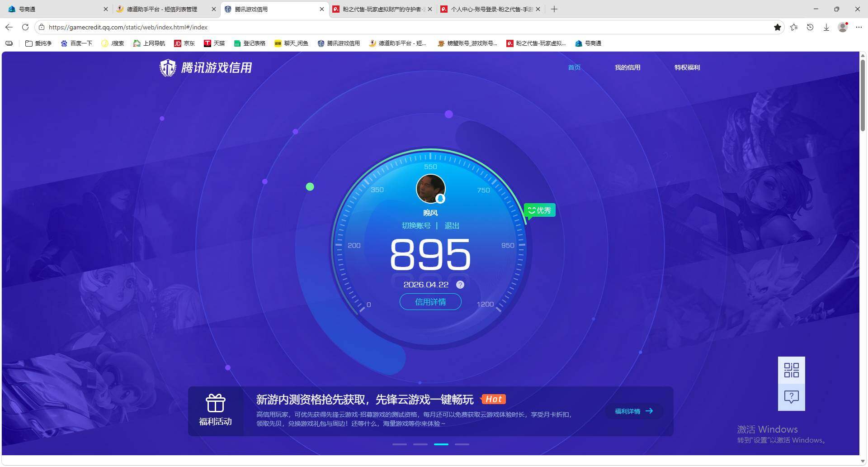Click the 晚风 profile avatar
Viewport: 868px width, 467px height.
(430, 188)
